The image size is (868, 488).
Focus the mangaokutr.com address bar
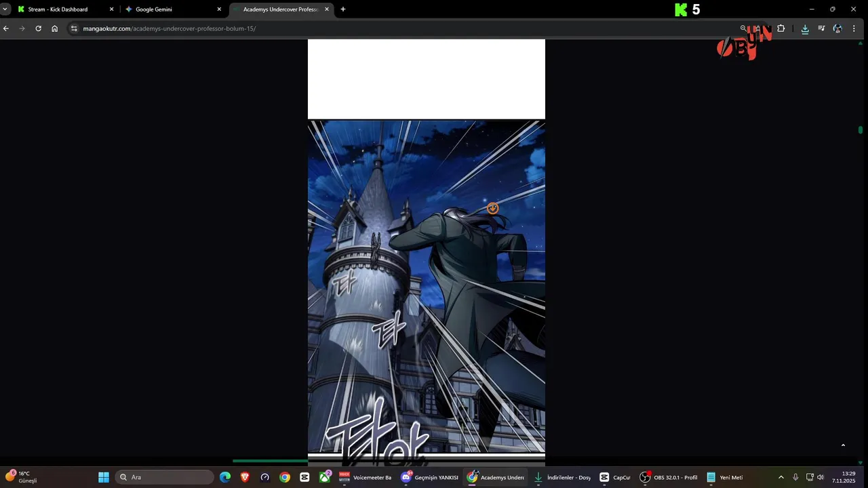click(x=407, y=28)
